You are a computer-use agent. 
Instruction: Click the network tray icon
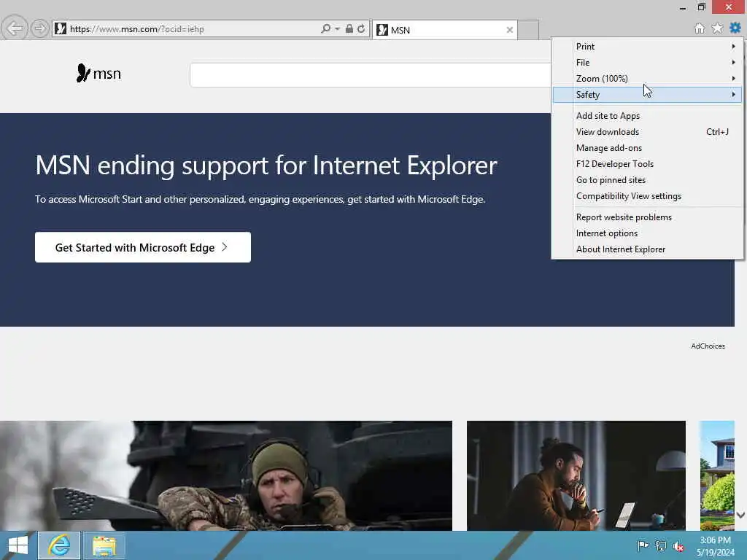pyautogui.click(x=660, y=545)
